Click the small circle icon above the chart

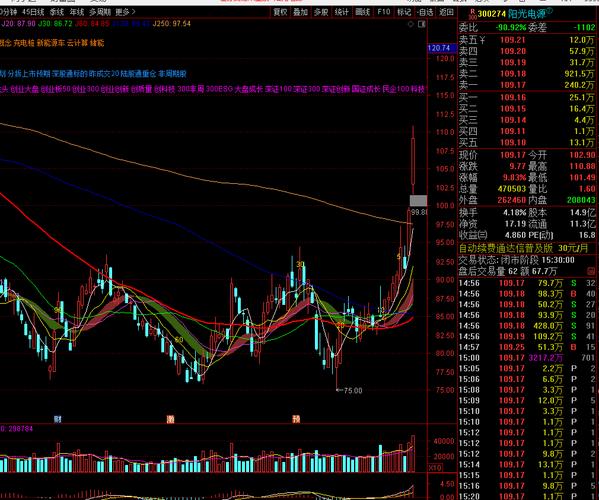(411, 24)
